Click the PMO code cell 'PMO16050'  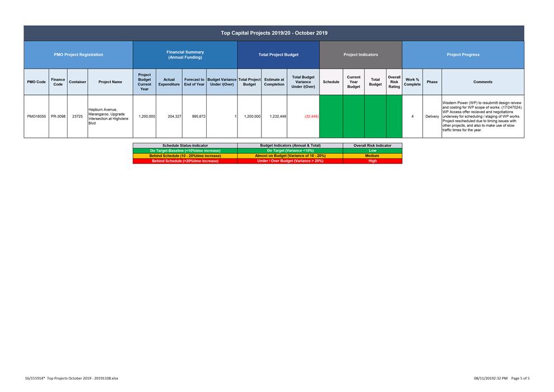click(x=36, y=116)
